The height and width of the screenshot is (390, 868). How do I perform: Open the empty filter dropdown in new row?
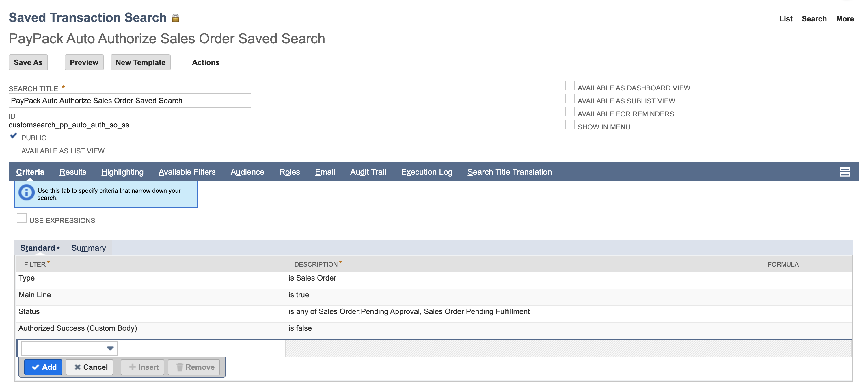pos(110,348)
